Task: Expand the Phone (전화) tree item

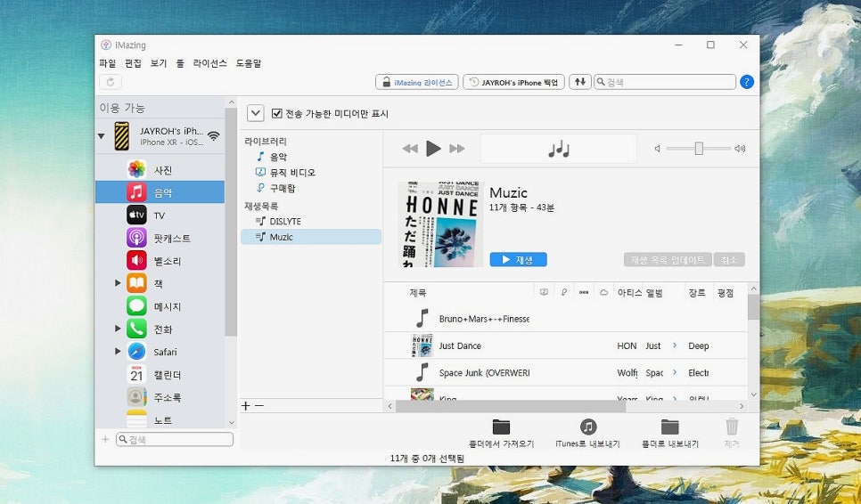Action: 118,329
